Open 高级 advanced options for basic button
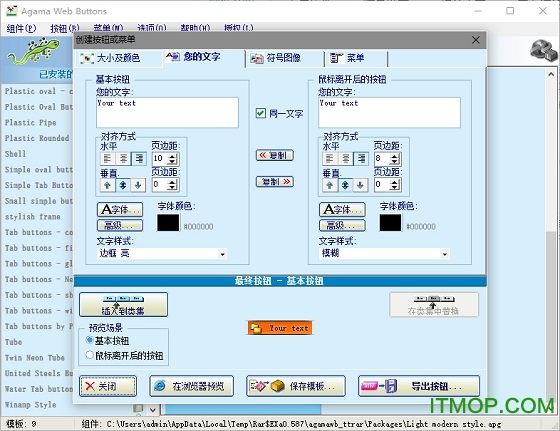Viewport: 560px width, 431px height. click(x=120, y=225)
